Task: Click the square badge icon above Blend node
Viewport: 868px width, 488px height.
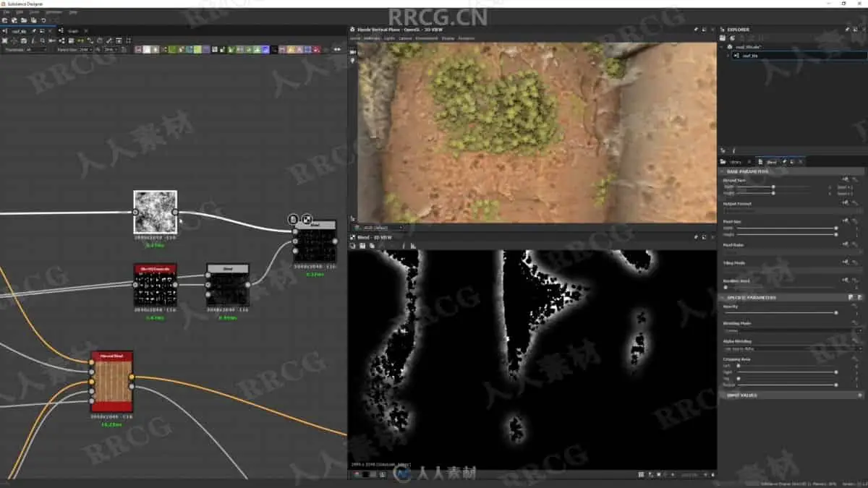Action: click(x=306, y=218)
